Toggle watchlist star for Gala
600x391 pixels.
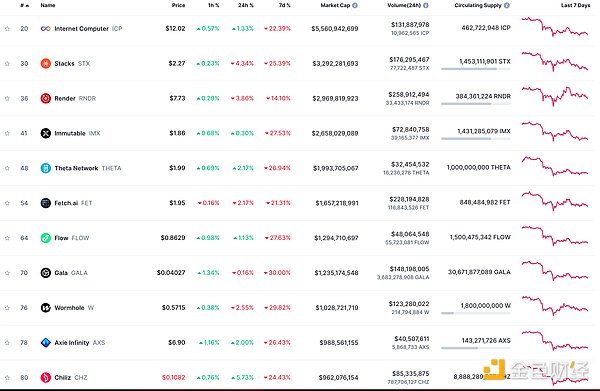(7, 273)
